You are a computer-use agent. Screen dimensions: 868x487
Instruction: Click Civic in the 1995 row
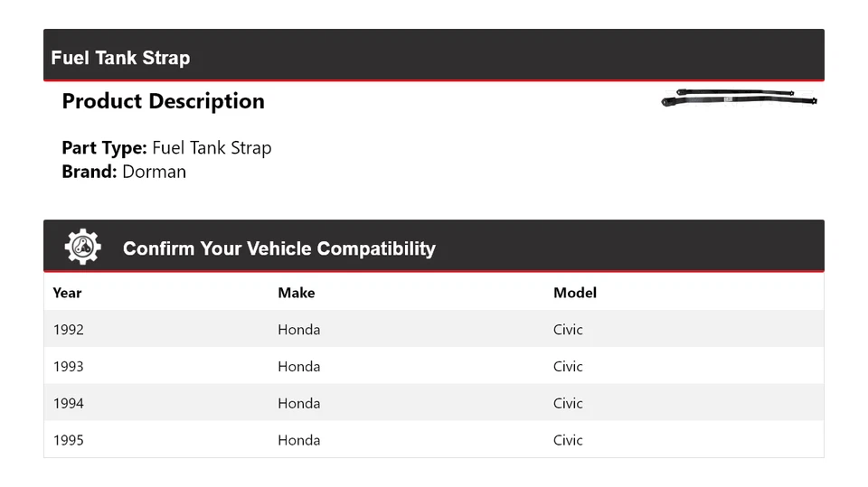click(568, 441)
